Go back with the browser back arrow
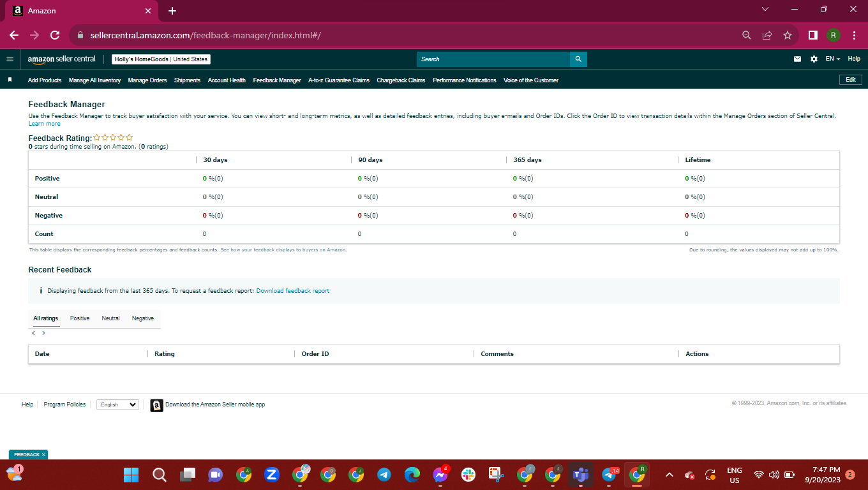868x490 pixels. point(14,35)
